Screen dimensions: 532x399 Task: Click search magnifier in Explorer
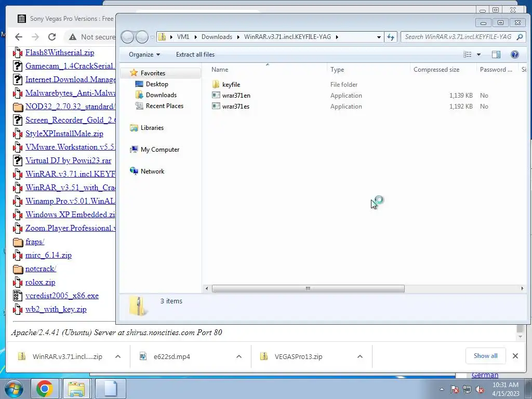coord(520,37)
